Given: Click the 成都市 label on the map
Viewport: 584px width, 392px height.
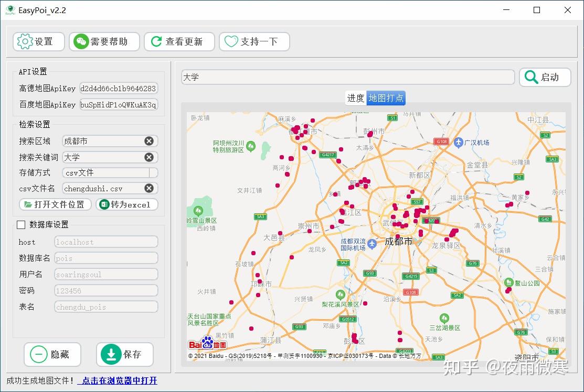Looking at the screenshot, I should coord(398,242).
